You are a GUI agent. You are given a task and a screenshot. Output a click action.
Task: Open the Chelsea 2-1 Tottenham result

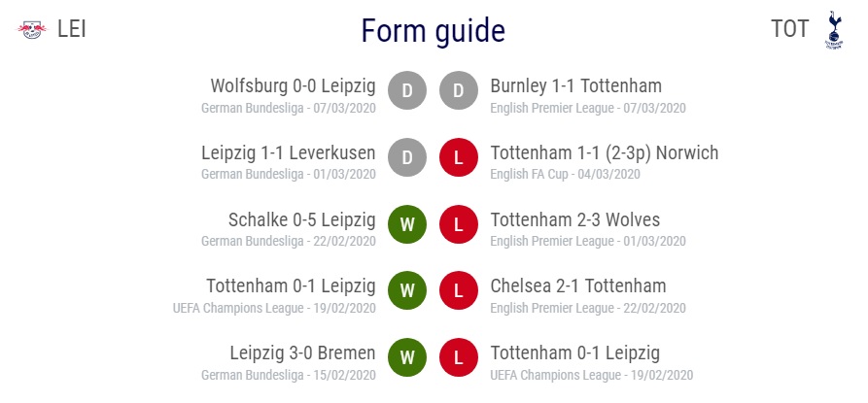578,285
